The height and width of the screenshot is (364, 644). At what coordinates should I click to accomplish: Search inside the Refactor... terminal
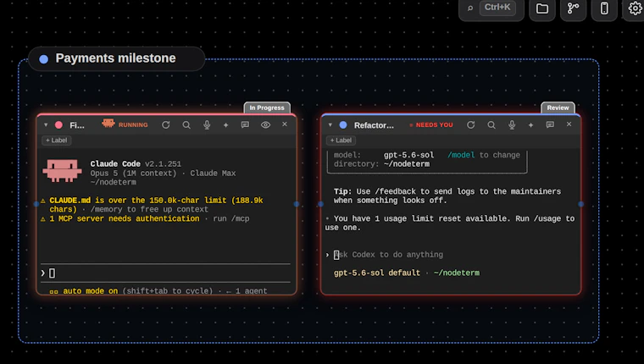pyautogui.click(x=491, y=124)
